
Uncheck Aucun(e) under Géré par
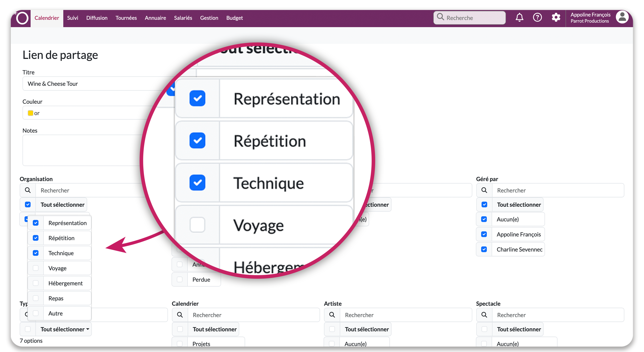[x=484, y=219]
